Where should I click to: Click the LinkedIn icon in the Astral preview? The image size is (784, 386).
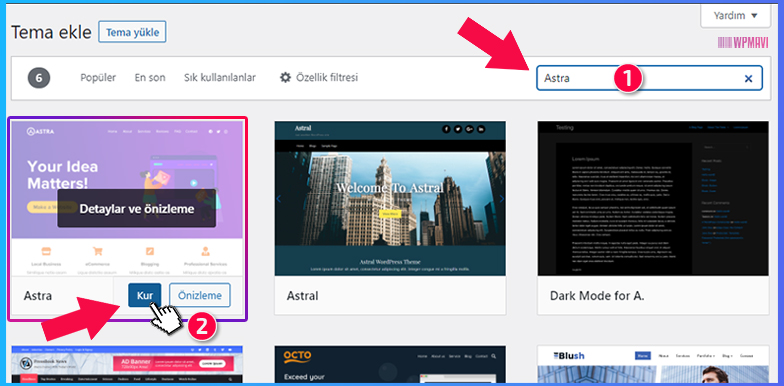point(481,130)
